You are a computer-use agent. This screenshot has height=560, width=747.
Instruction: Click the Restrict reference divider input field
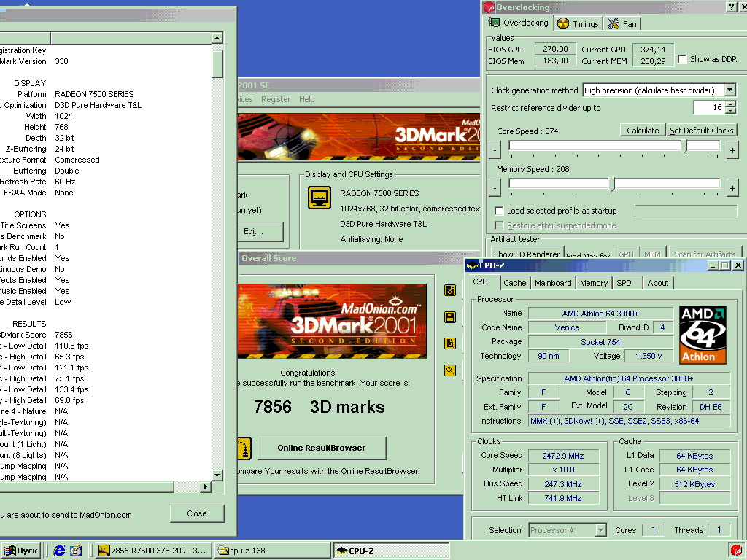point(709,108)
